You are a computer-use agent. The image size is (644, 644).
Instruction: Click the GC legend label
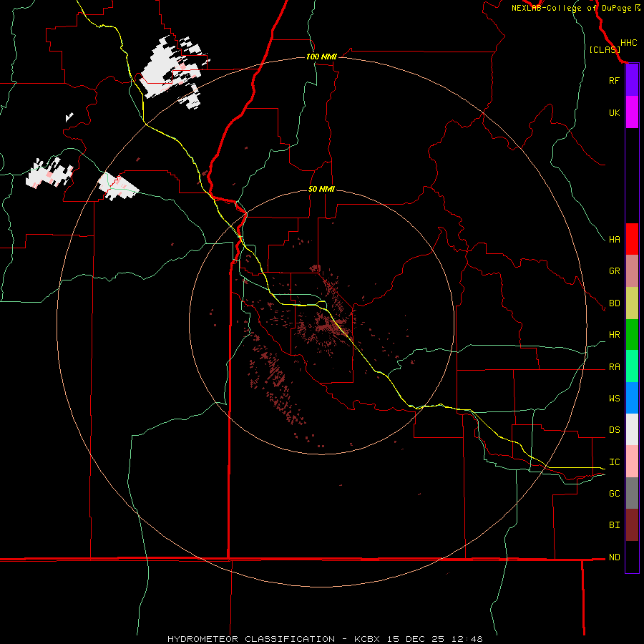(614, 493)
